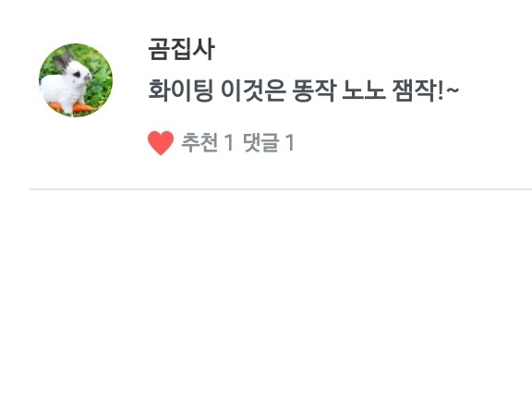Viewport: 532px width, 399px height.
Task: Click the last syllable 사 of username
Action: click(204, 50)
